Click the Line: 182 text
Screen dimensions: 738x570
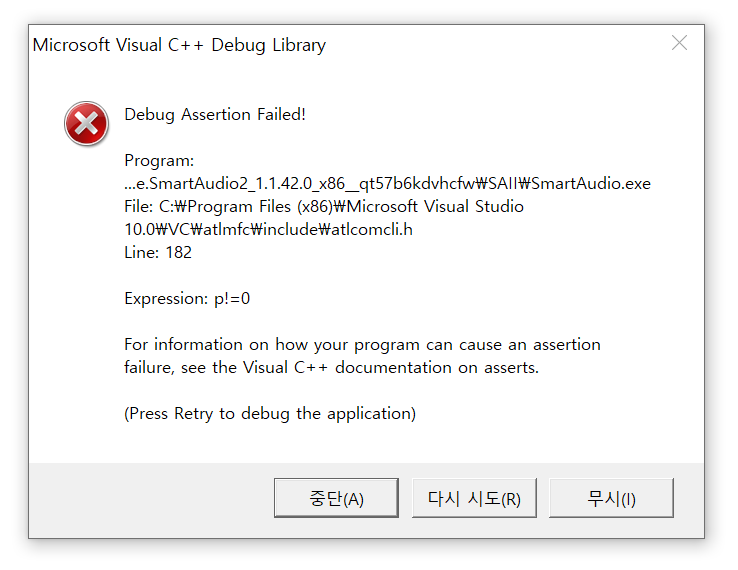pos(158,252)
